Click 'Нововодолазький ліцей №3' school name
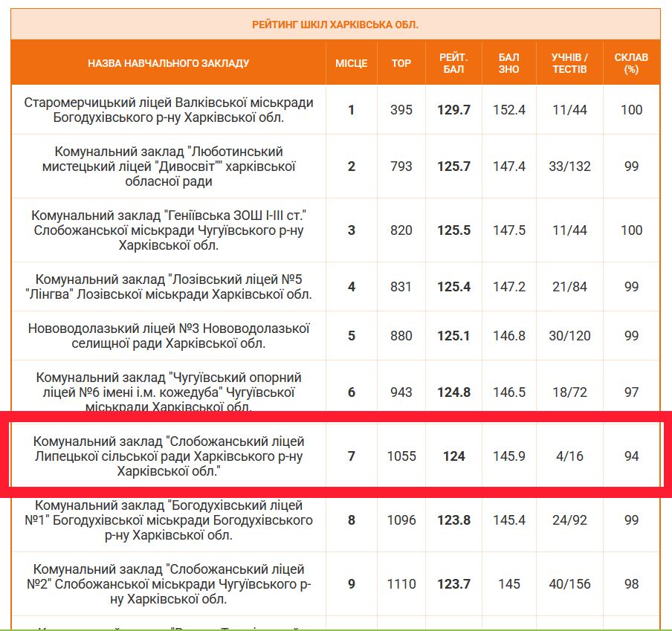 (169, 336)
